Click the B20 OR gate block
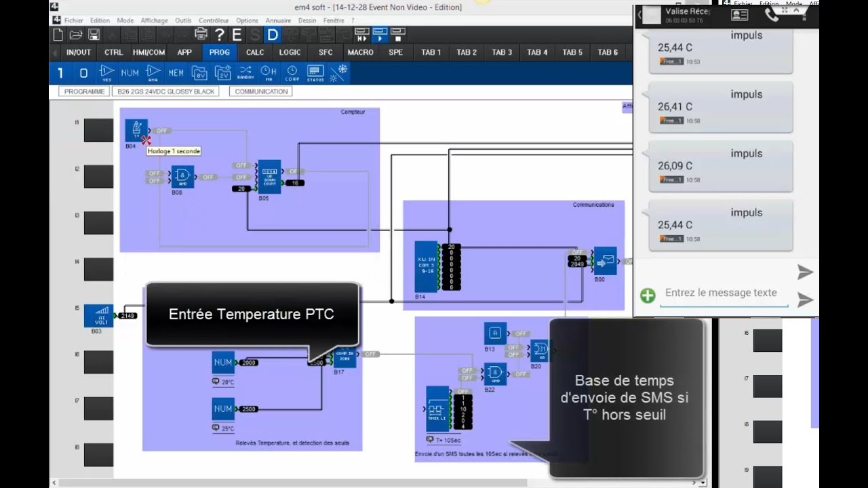 (x=540, y=350)
